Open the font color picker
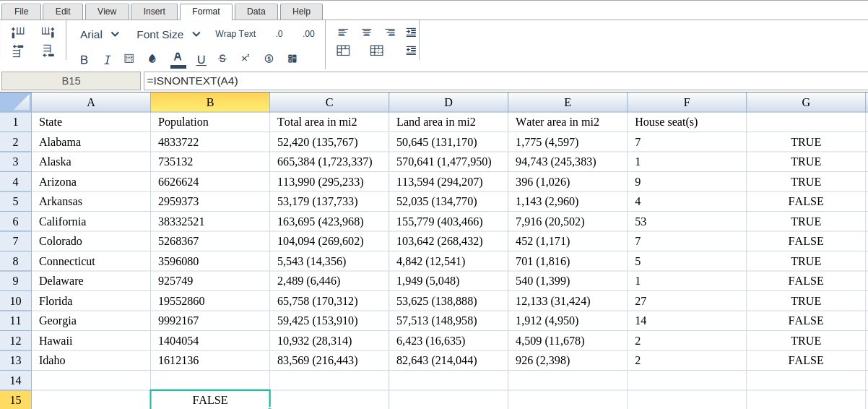The height and width of the screenshot is (409, 868). tap(178, 59)
